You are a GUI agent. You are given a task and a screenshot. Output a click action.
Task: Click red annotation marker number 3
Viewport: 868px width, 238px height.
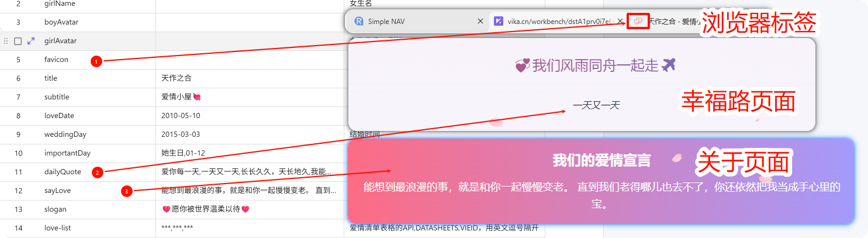[127, 191]
